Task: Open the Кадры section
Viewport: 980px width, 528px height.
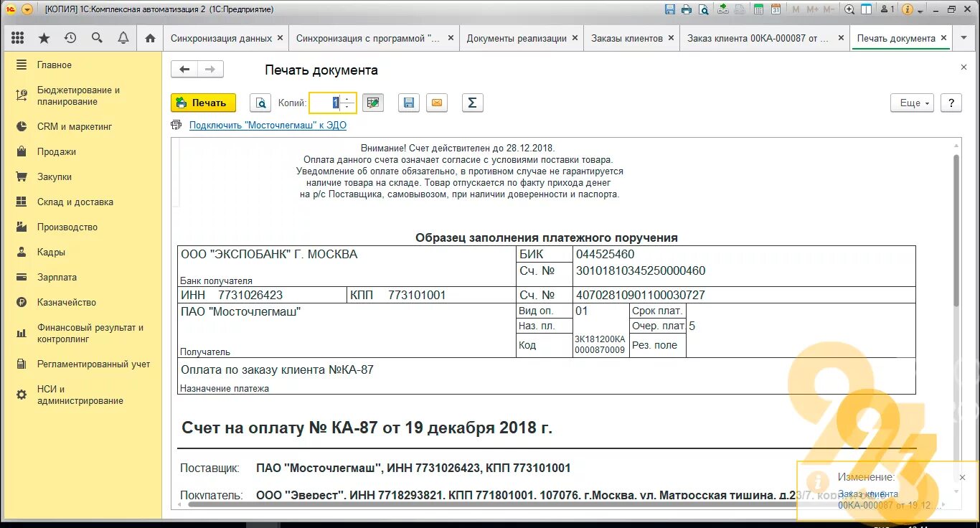Action: (83, 252)
